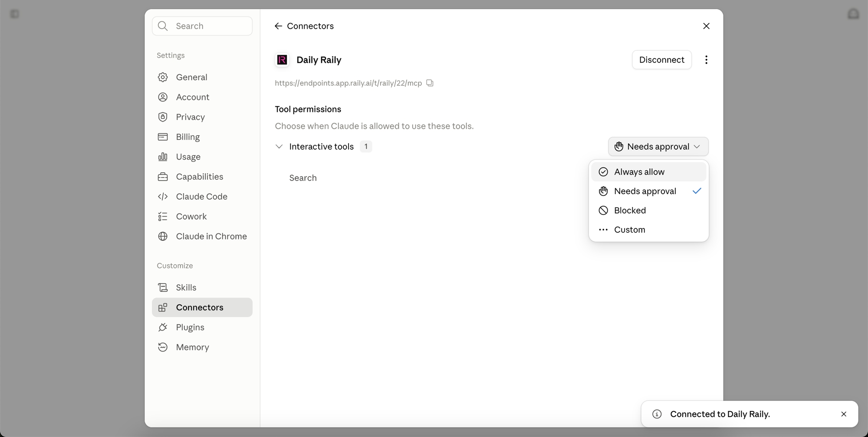
Task: Click the Interactive tools count badge
Action: pos(366,147)
